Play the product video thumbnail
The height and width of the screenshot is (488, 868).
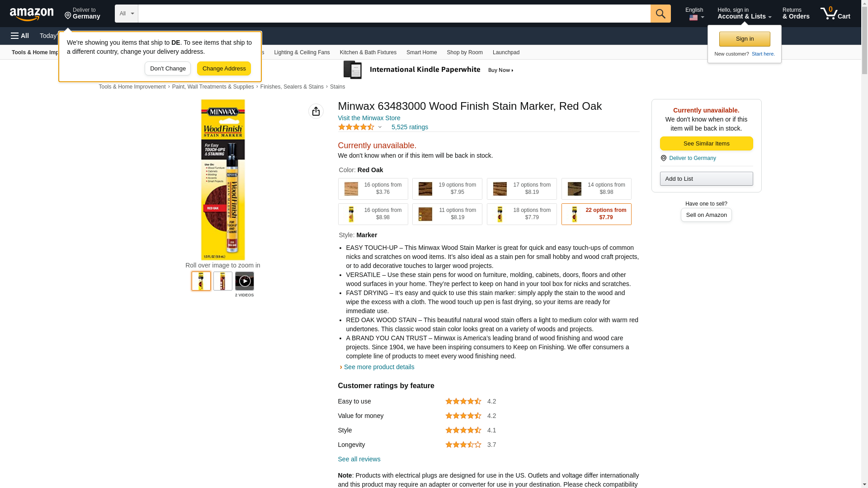click(x=245, y=281)
